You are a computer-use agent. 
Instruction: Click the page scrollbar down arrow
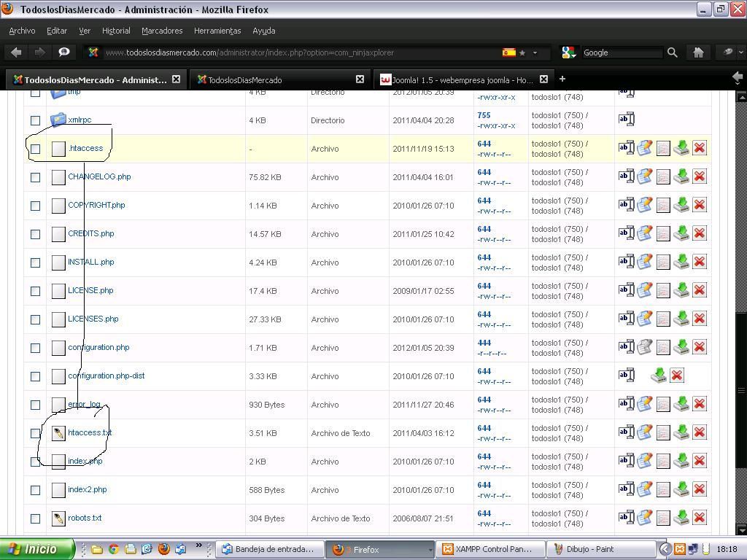(x=741, y=529)
